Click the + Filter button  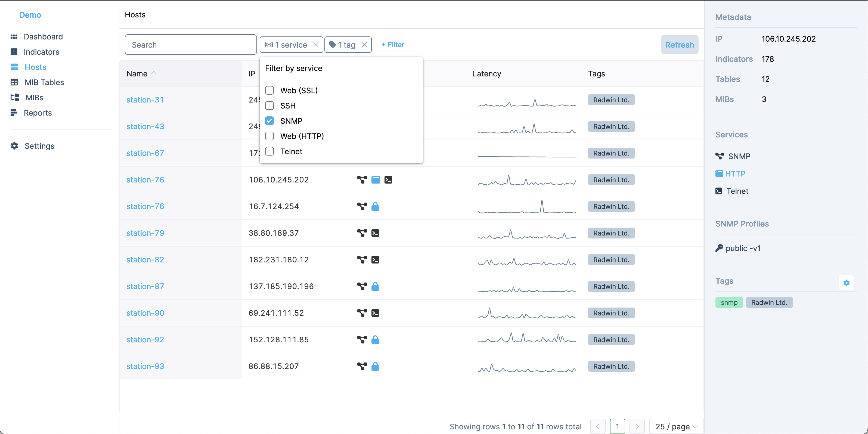coord(393,45)
